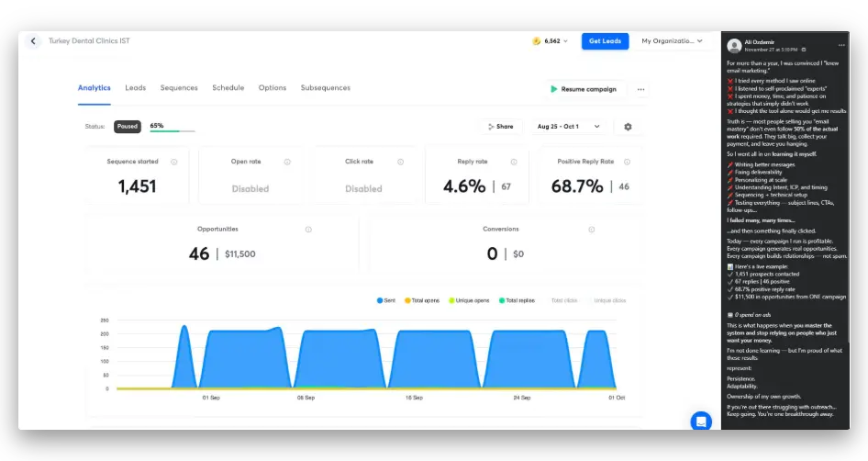The height and width of the screenshot is (461, 868).
Task: Expand the Aug 25 - Oct 1 date dropdown
Action: click(x=569, y=127)
